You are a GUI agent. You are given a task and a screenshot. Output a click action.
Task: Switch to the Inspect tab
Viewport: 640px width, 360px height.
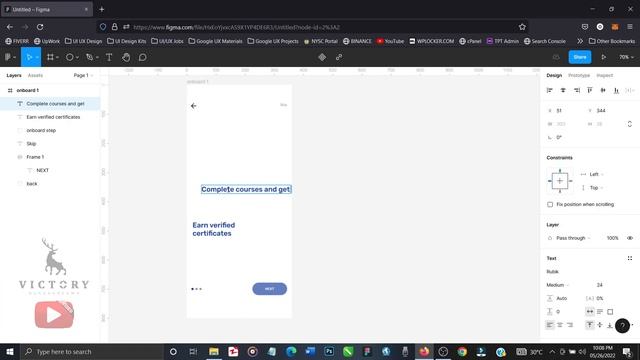coord(604,76)
